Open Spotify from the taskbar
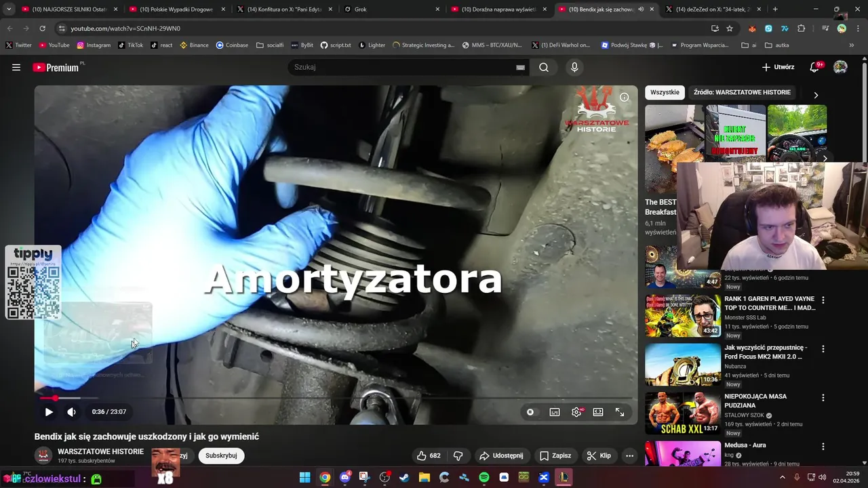Viewport: 868px width, 488px height. coord(484,478)
